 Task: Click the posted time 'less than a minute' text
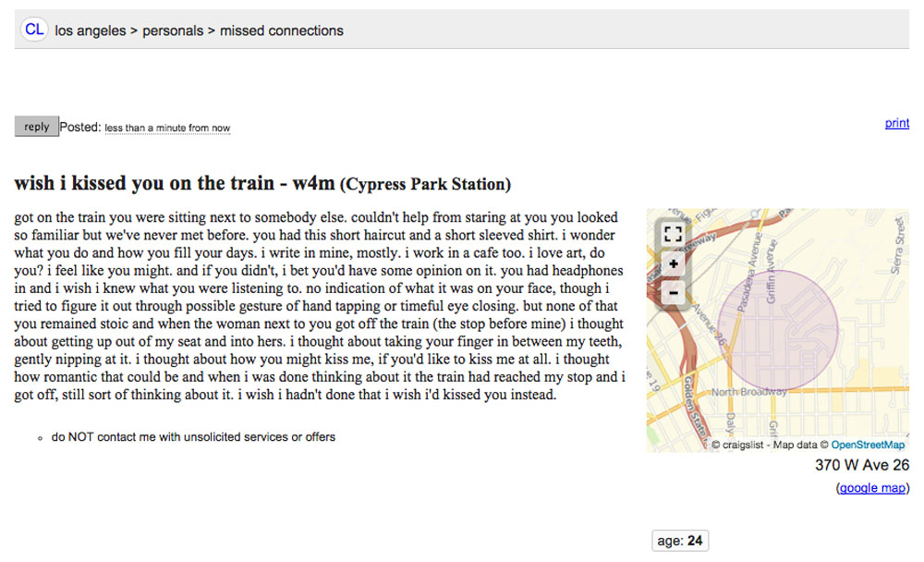[167, 128]
